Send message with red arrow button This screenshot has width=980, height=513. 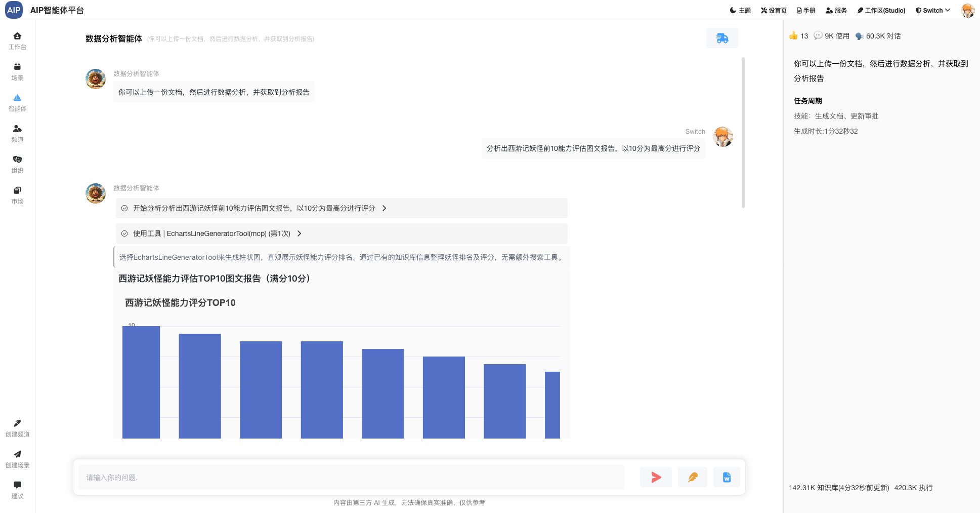(x=656, y=477)
